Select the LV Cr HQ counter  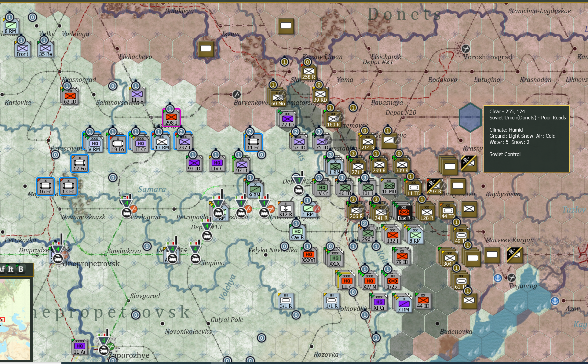point(322,188)
